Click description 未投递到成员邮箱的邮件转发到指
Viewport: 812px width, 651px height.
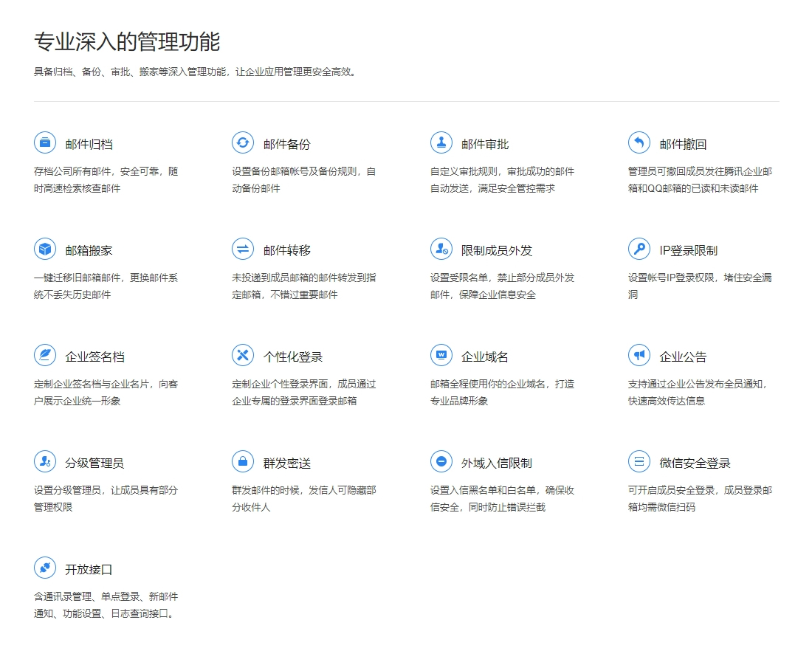[304, 286]
